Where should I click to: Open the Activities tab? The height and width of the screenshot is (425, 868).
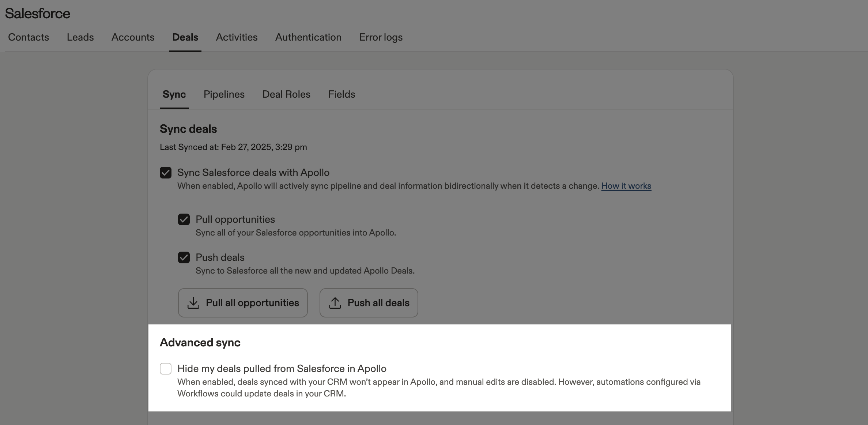(x=237, y=37)
